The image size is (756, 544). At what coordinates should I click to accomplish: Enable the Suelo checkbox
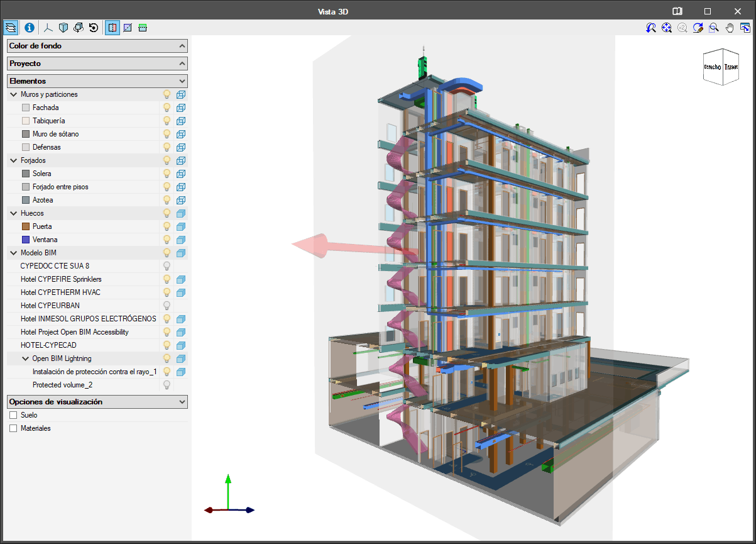[x=13, y=415]
